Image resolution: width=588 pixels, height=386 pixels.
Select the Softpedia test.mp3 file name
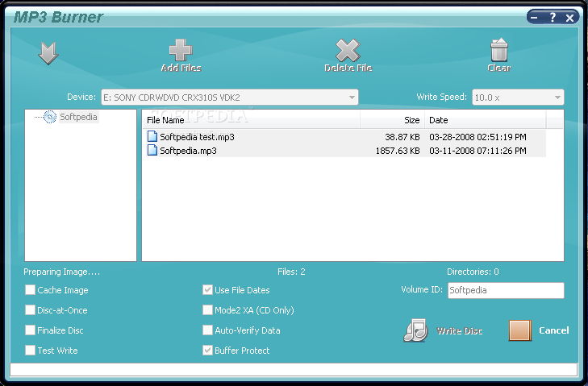point(198,137)
